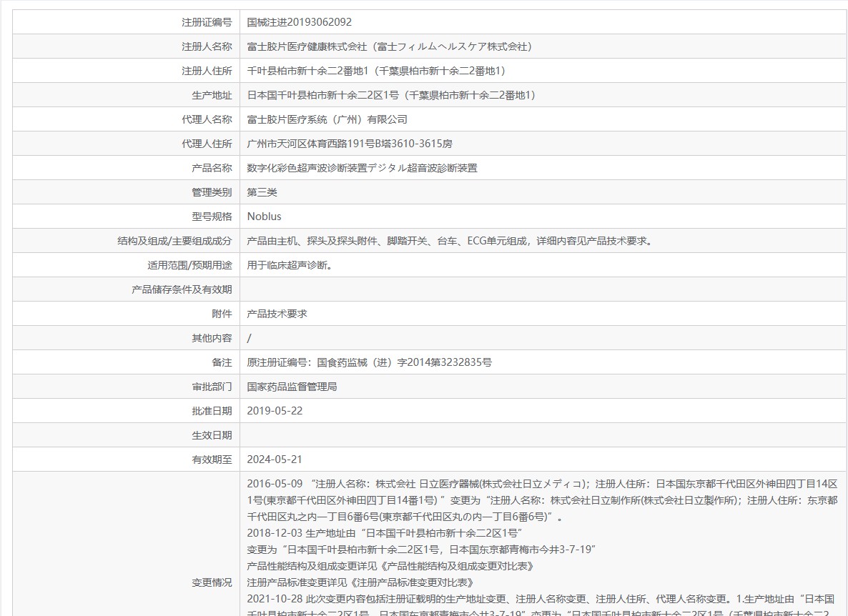Select change entry dated 2016-05-09
Viewport: 848px width, 616px height.
(542, 500)
